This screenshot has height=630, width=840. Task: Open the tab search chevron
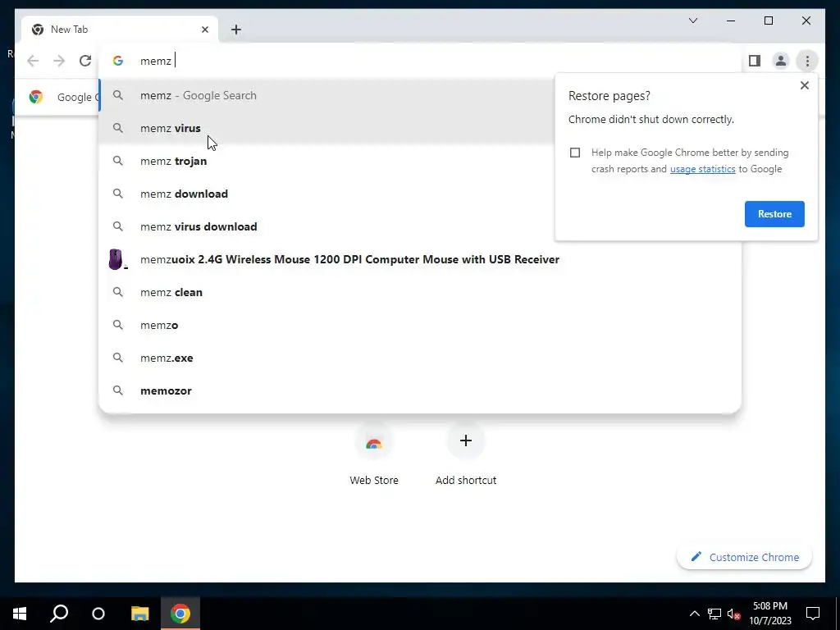click(x=692, y=21)
